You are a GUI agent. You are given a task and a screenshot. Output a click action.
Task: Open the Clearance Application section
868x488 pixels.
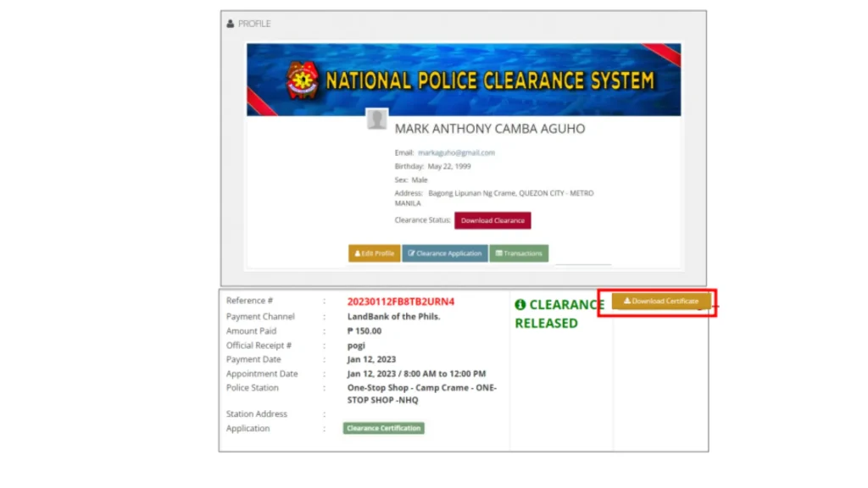coord(444,252)
